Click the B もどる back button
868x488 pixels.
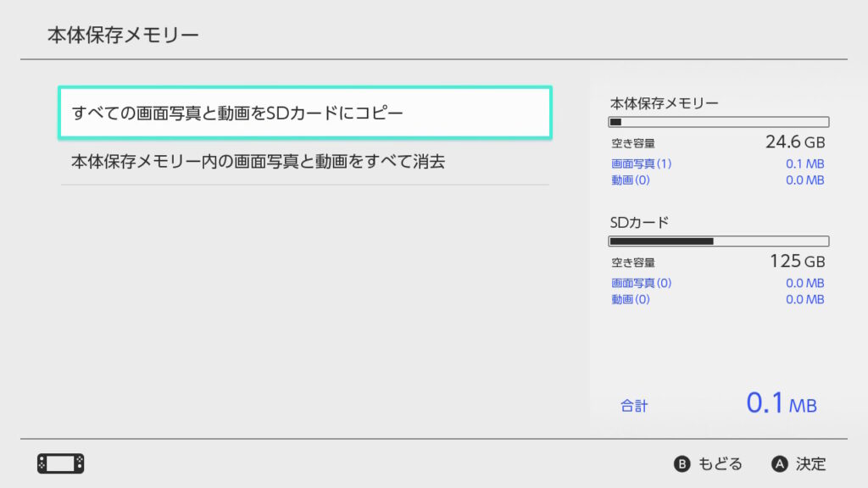[x=708, y=463]
